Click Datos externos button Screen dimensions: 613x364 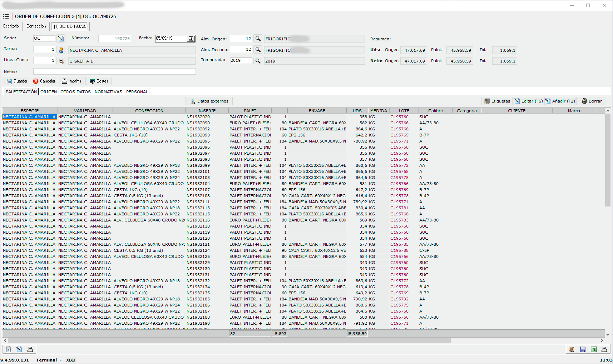(209, 101)
